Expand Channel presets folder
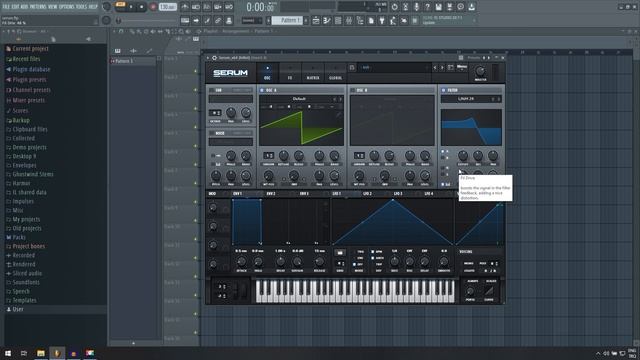This screenshot has width=640, height=360. coord(31,90)
